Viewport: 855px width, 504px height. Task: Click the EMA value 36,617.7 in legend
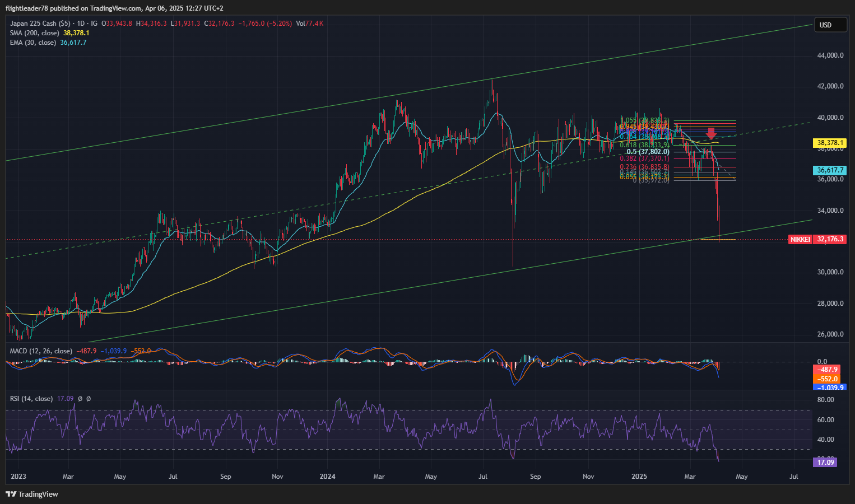pos(73,43)
